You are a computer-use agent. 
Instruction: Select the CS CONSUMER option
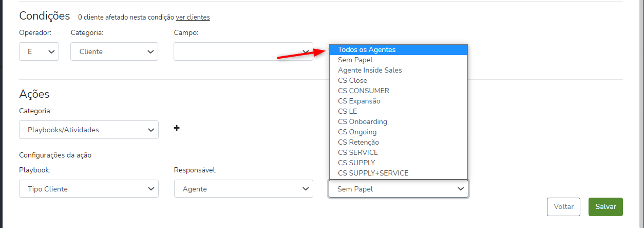(364, 91)
